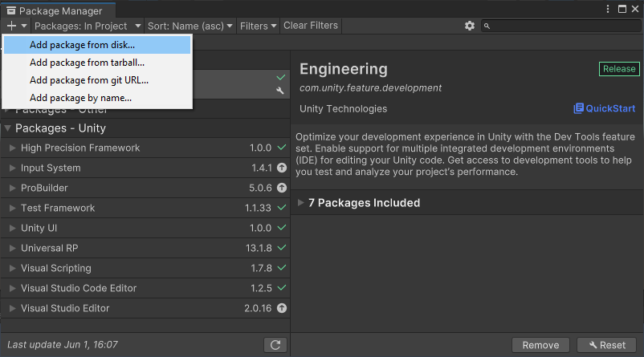Click the Visual Studio Code Editor checkmark
The image size is (644, 357).
click(x=282, y=288)
